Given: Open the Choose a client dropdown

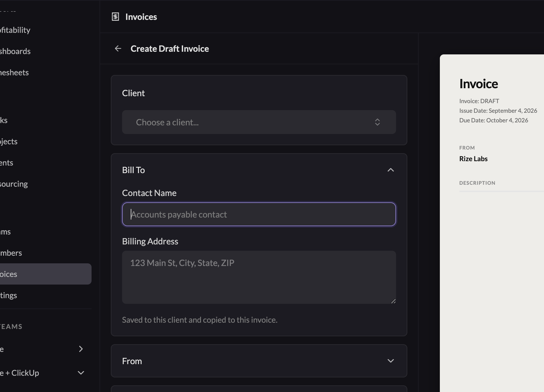Looking at the screenshot, I should tap(259, 122).
